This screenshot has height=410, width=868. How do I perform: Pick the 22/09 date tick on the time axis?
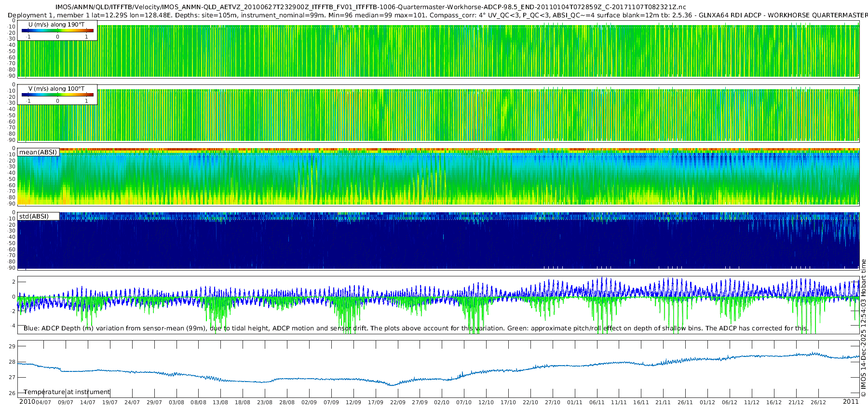pyautogui.click(x=397, y=402)
